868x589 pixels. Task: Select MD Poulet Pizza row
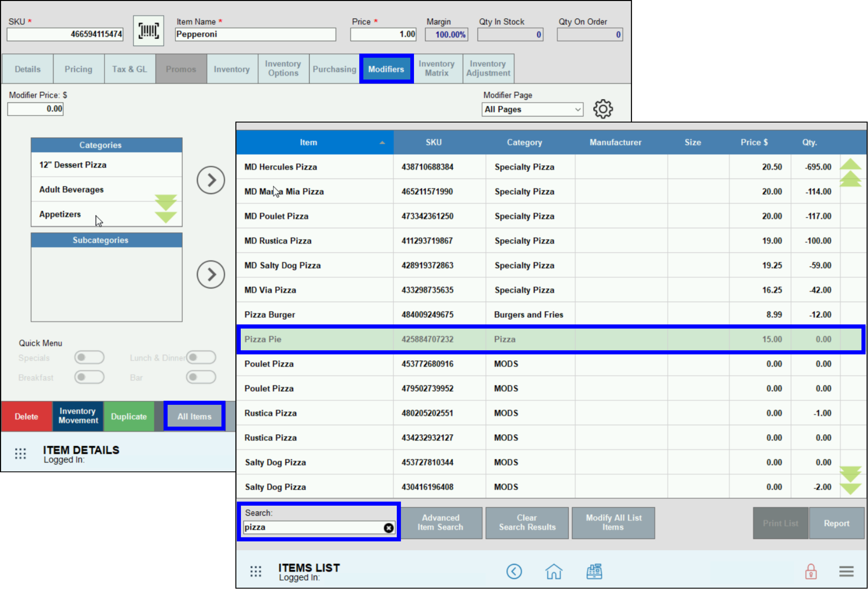tap(538, 216)
